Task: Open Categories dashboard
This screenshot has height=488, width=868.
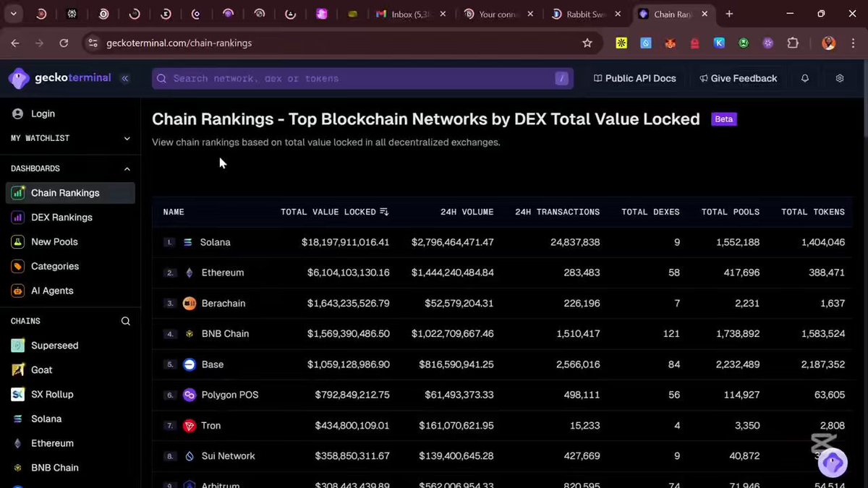Action: click(70, 266)
